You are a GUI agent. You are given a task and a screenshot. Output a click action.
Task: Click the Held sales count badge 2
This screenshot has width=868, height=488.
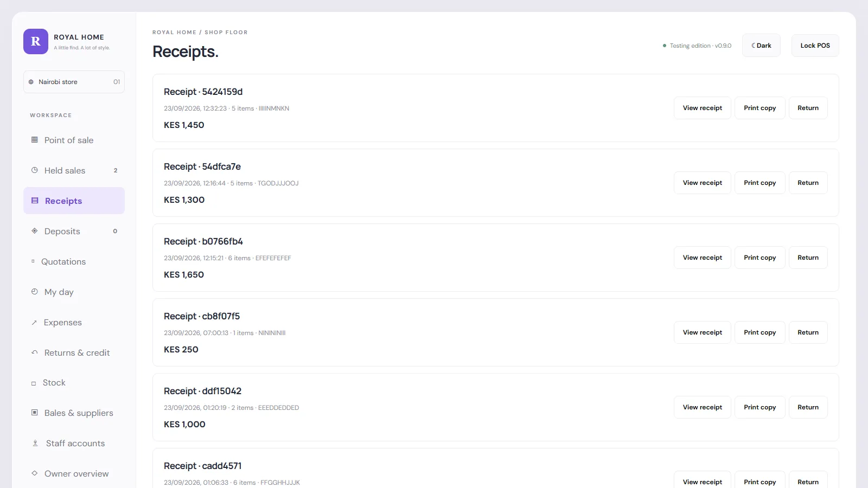(116, 170)
